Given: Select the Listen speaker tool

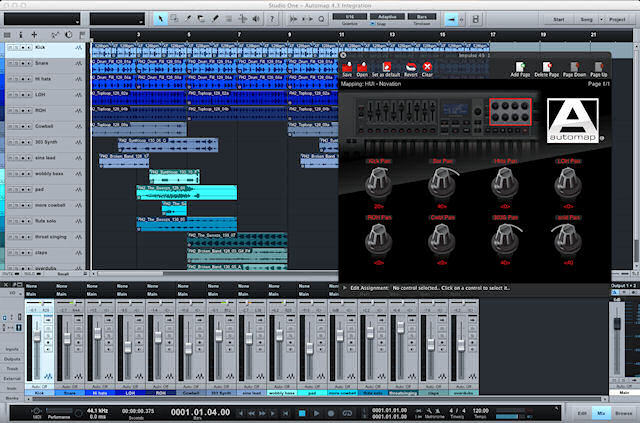Looking at the screenshot, I should click(x=256, y=19).
